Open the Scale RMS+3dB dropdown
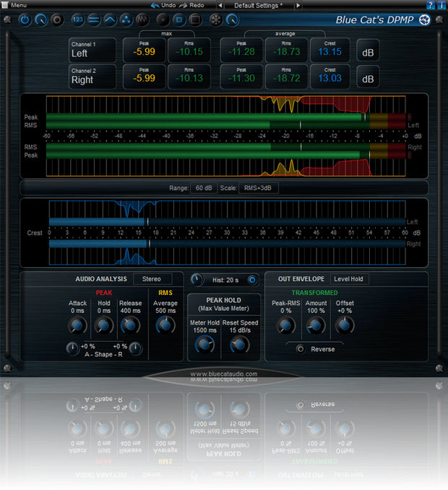The height and width of the screenshot is (490, 448). pyautogui.click(x=258, y=188)
